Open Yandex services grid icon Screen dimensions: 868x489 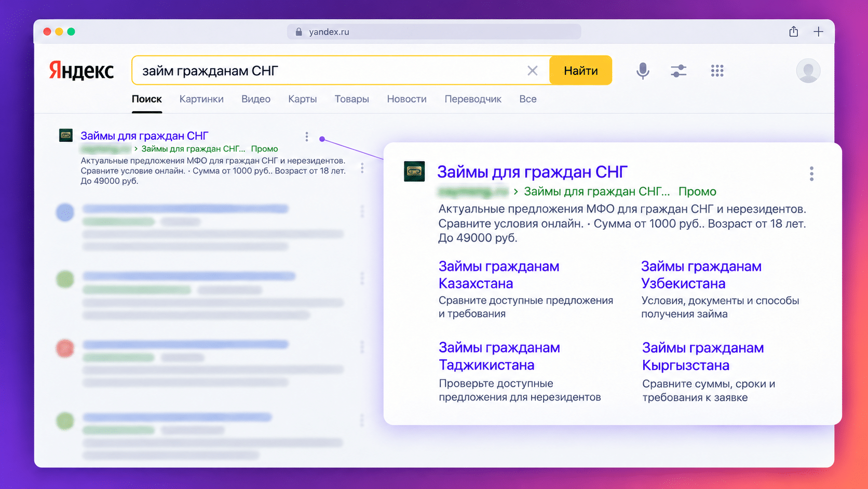point(717,71)
